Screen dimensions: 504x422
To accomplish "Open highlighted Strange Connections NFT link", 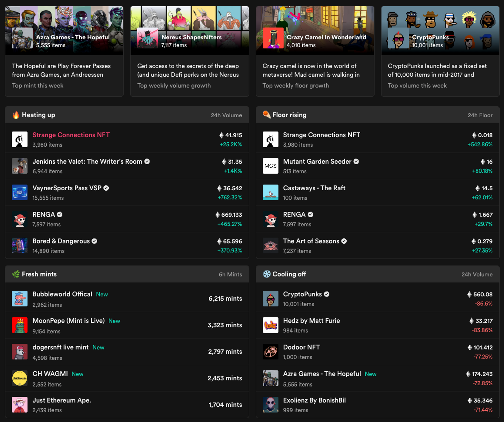I will pyautogui.click(x=71, y=135).
